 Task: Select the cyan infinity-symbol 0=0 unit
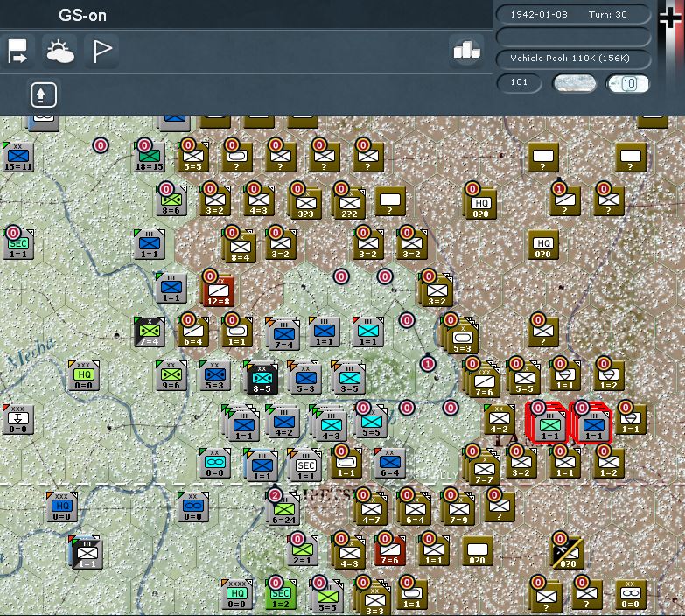(215, 463)
